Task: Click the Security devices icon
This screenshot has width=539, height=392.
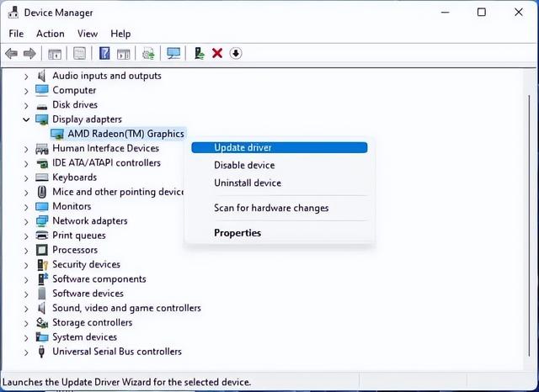Action: pyautogui.click(x=42, y=265)
